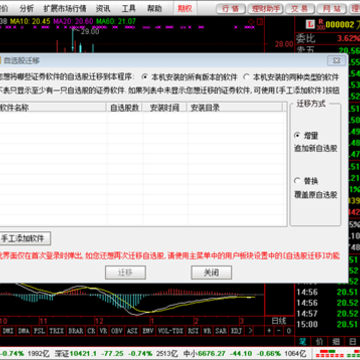Open the 帮助 menu
Screen dimensions: 360x360
coord(154,8)
